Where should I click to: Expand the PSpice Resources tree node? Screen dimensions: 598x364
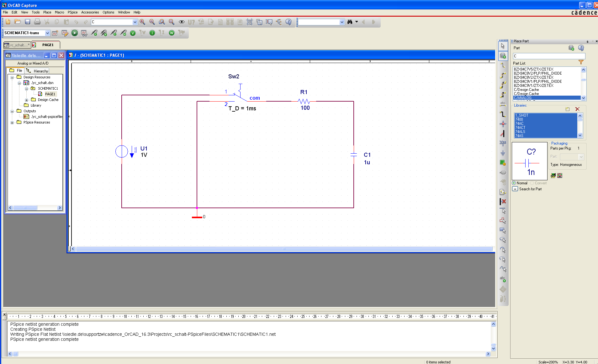tap(12, 123)
